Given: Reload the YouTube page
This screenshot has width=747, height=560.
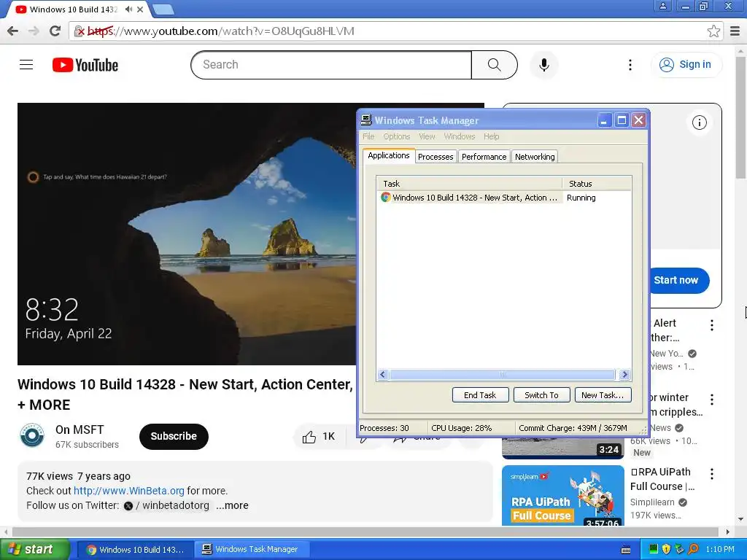Looking at the screenshot, I should (55, 31).
